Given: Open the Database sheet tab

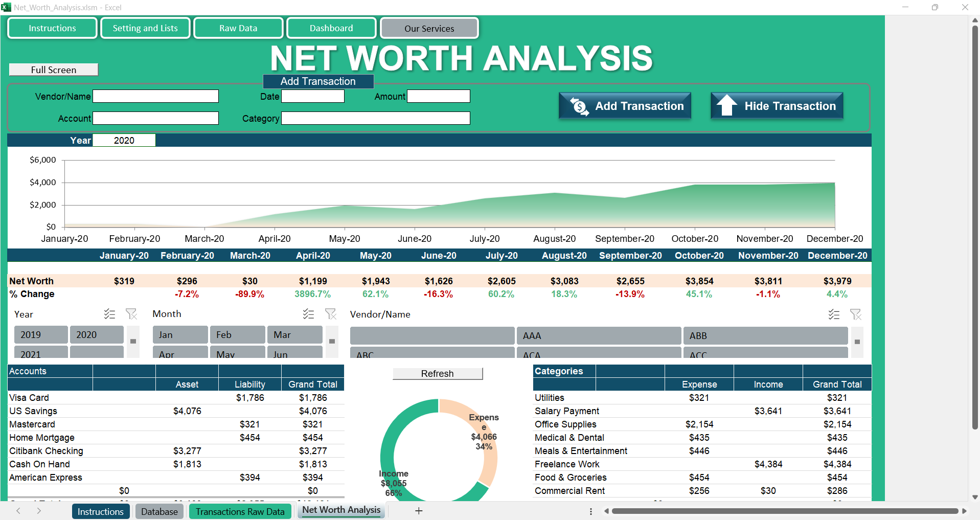Looking at the screenshot, I should 159,511.
